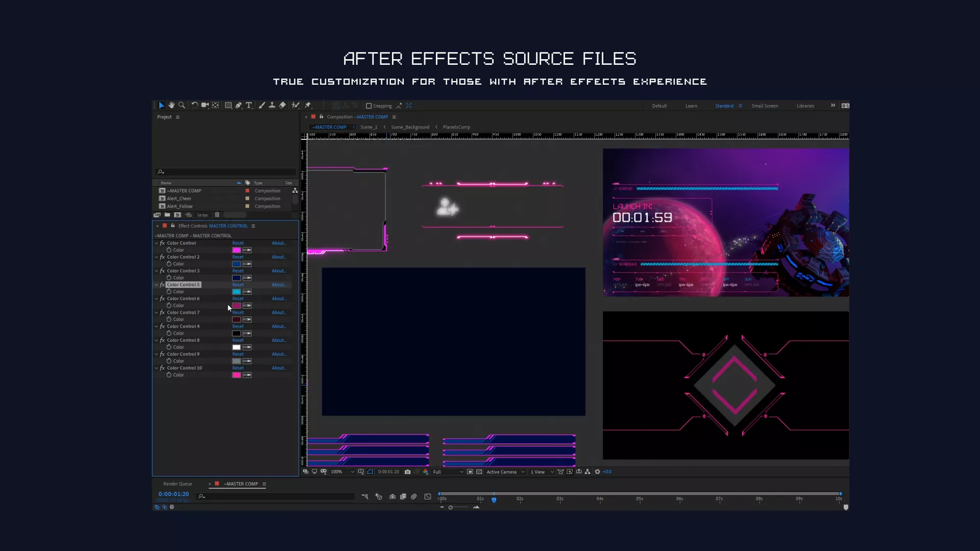The height and width of the screenshot is (551, 980).
Task: Select the Puppet Pin tool
Action: click(x=308, y=106)
